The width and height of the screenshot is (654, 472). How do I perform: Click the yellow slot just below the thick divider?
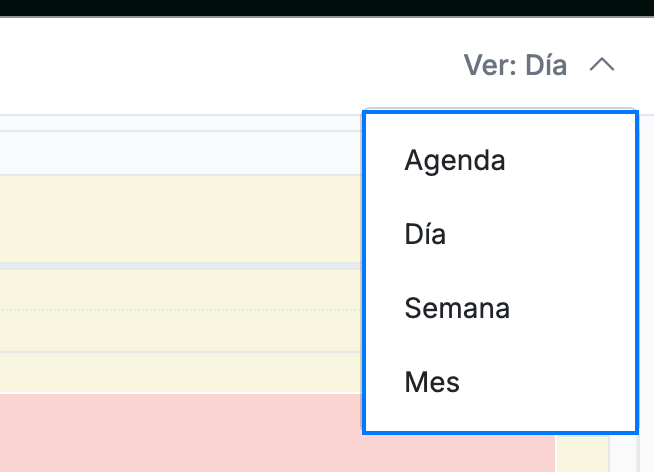(181, 290)
